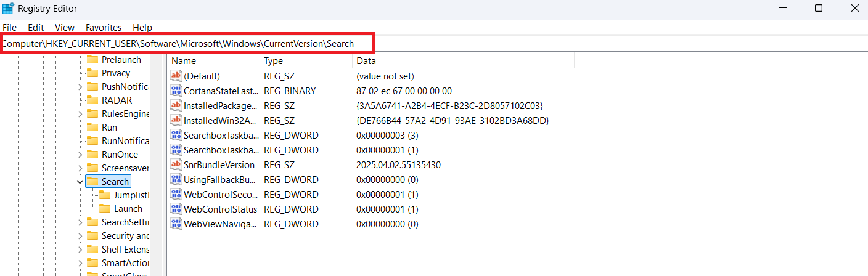
Task: Select the Launch subkey label
Action: point(128,208)
